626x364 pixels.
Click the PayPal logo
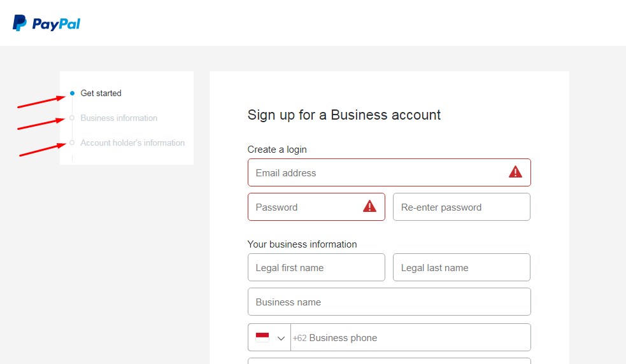pyautogui.click(x=46, y=23)
